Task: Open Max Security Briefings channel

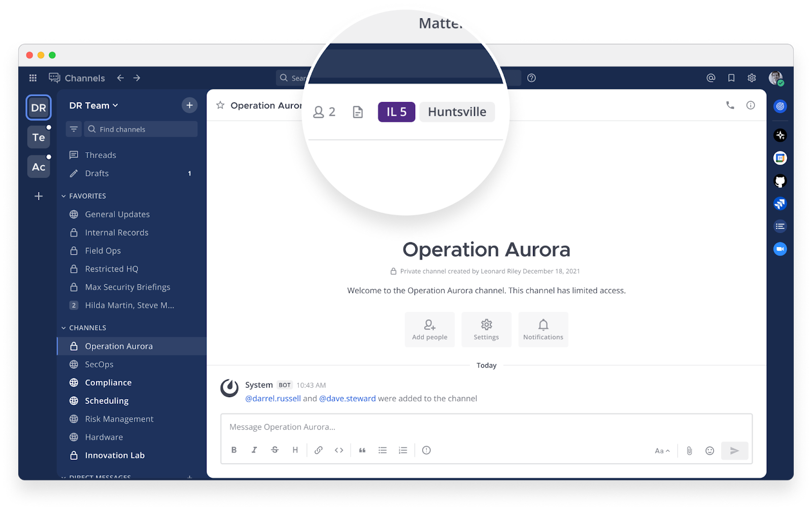Action: (x=132, y=287)
